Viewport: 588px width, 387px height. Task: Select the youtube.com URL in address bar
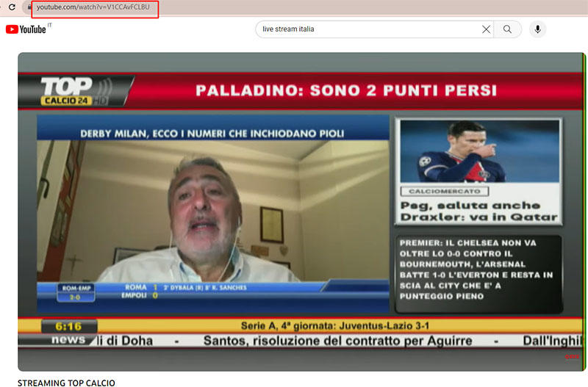pyautogui.click(x=93, y=7)
